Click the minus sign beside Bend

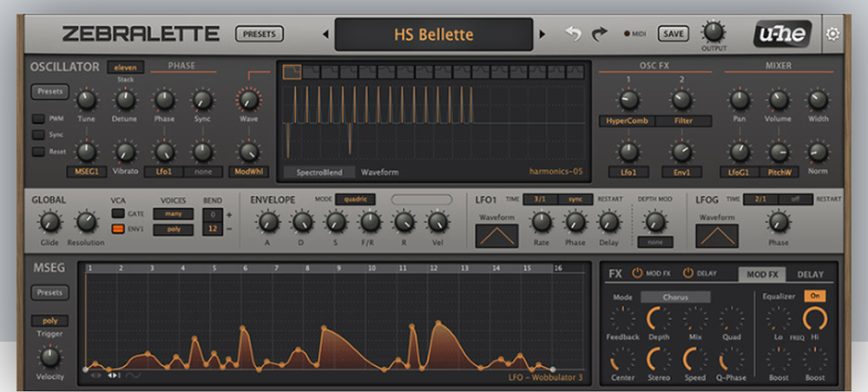pos(229,229)
